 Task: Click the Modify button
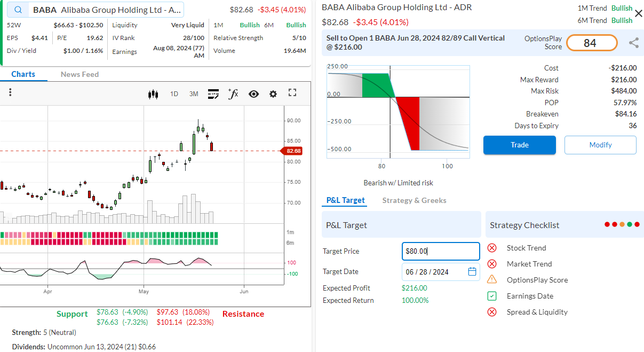(600, 145)
